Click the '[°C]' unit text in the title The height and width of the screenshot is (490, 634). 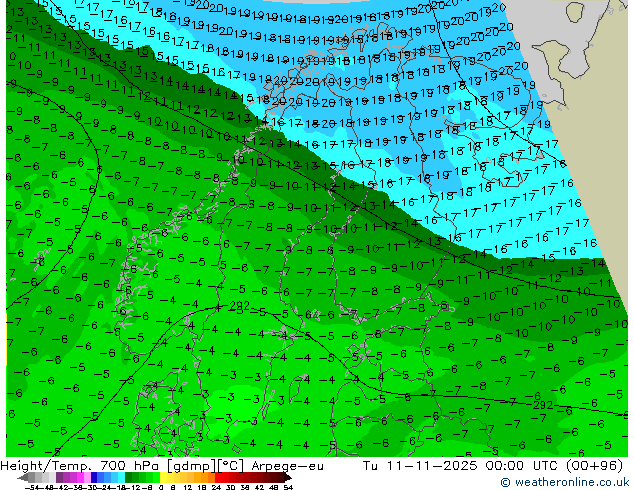tap(231, 466)
